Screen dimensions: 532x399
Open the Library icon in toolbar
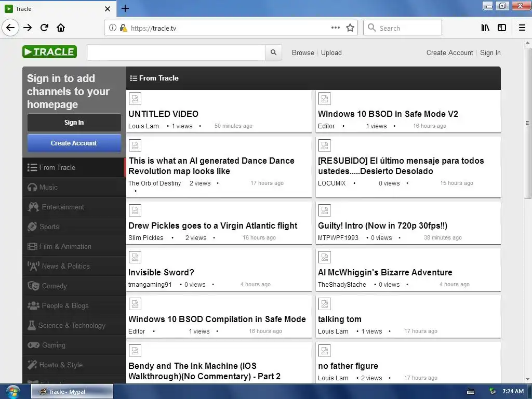485,28
